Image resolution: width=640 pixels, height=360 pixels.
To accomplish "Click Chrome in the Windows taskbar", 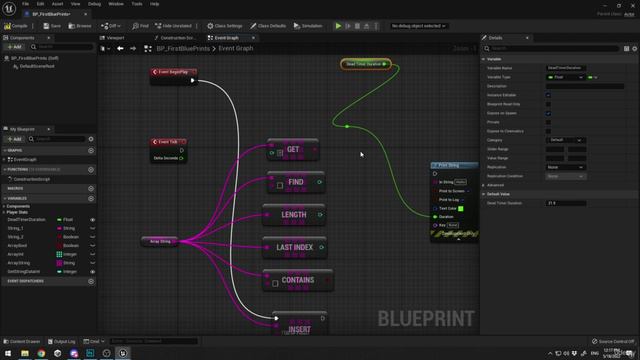I will [x=41, y=353].
